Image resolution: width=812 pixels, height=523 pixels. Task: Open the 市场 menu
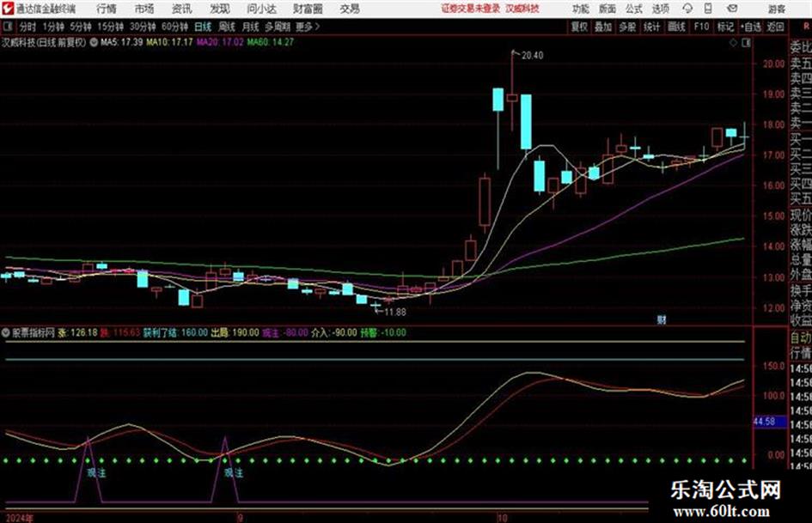point(144,9)
